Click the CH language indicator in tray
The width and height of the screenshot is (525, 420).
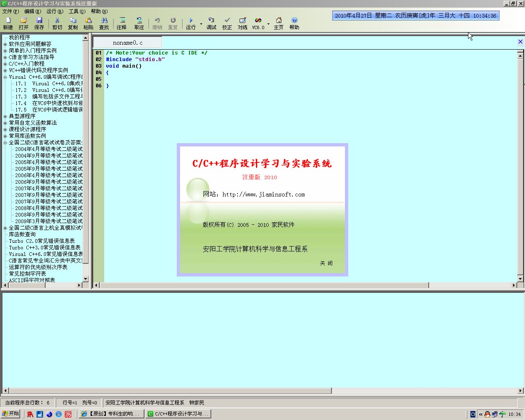click(x=473, y=414)
